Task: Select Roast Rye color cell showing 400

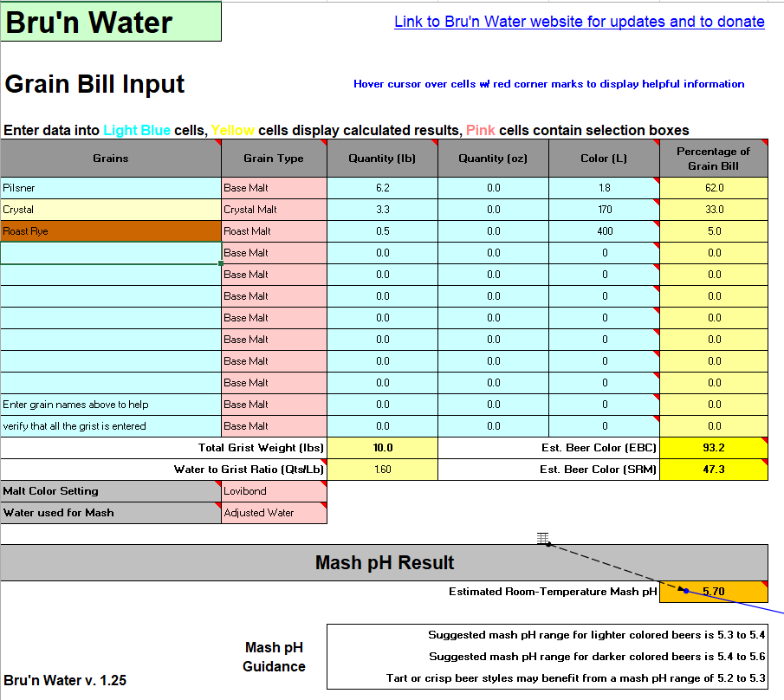Action: [605, 231]
